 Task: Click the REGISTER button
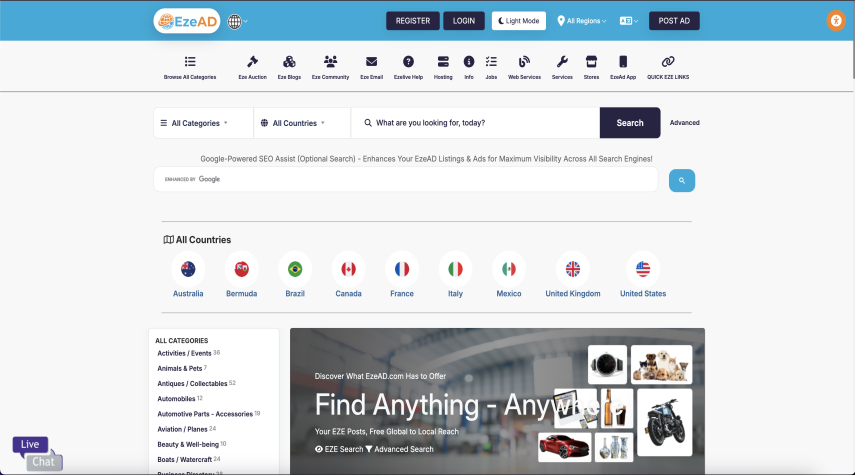413,21
